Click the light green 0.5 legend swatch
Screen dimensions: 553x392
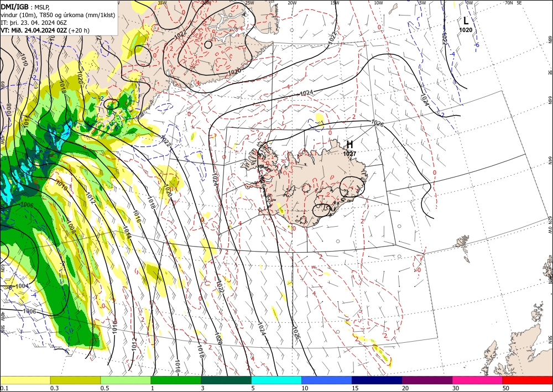[x=126, y=380]
